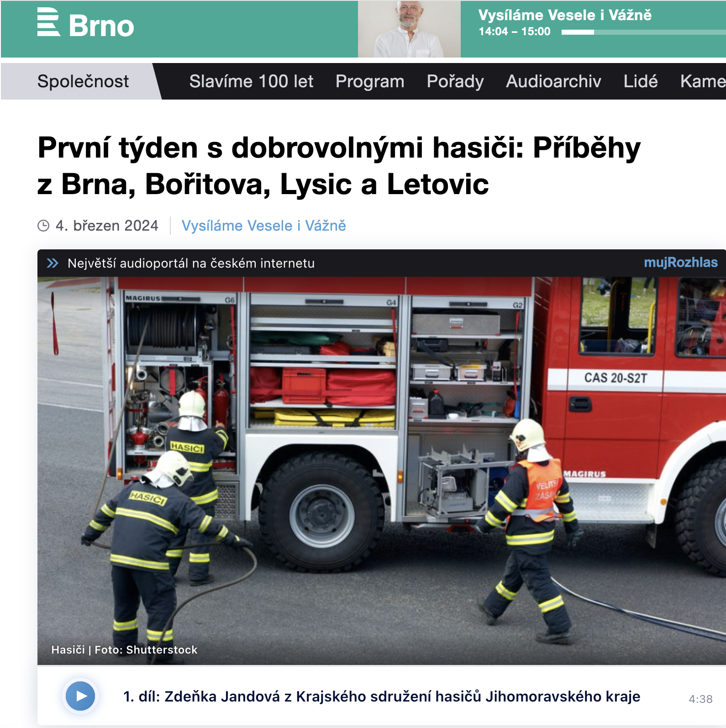
Task: Select Audioarchiv in the navigation bar
Action: pyautogui.click(x=553, y=81)
